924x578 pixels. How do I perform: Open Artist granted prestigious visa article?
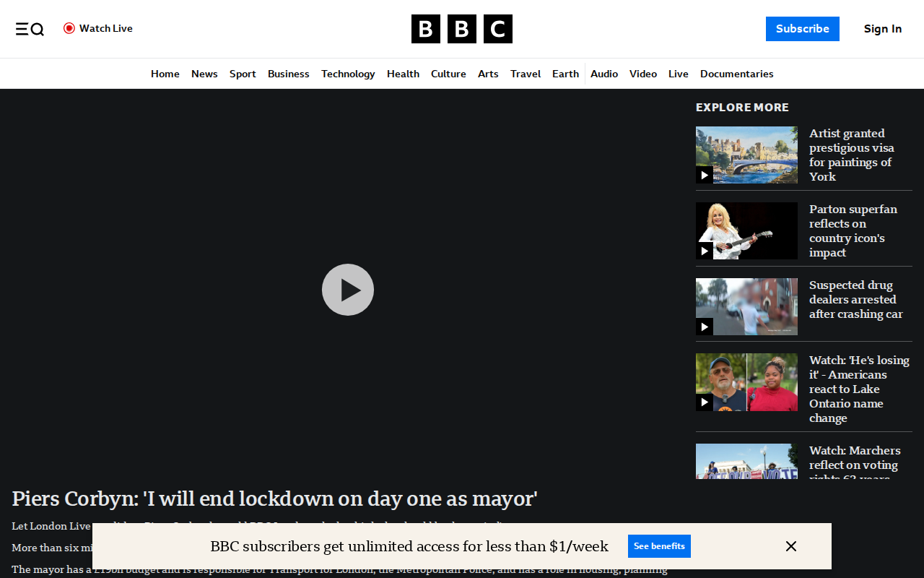pyautogui.click(x=851, y=155)
